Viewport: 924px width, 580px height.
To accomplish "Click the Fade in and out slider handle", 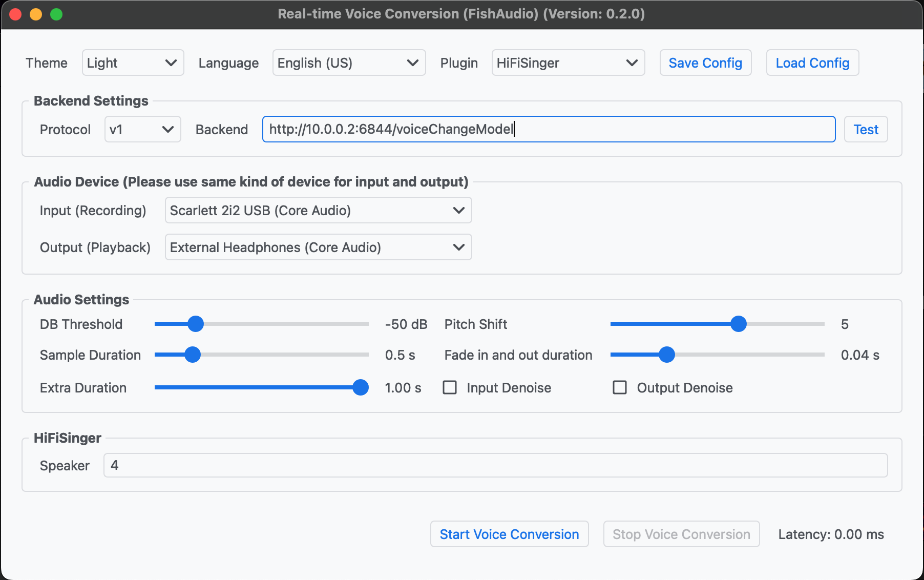I will pos(666,355).
